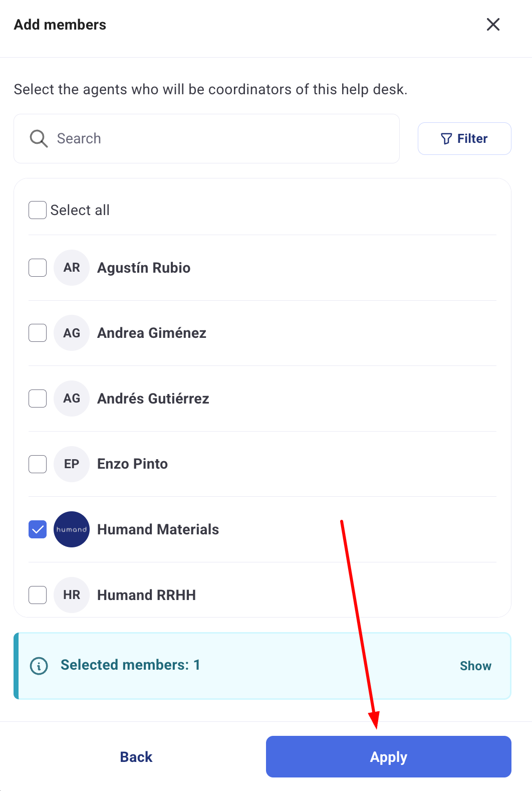Check the Select all checkbox
The height and width of the screenshot is (791, 532).
tap(38, 210)
